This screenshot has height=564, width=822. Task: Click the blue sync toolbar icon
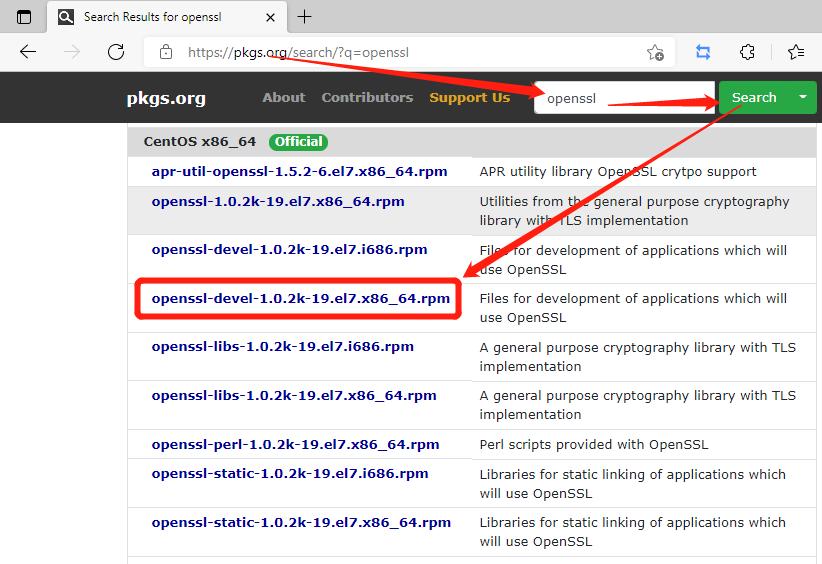click(703, 52)
